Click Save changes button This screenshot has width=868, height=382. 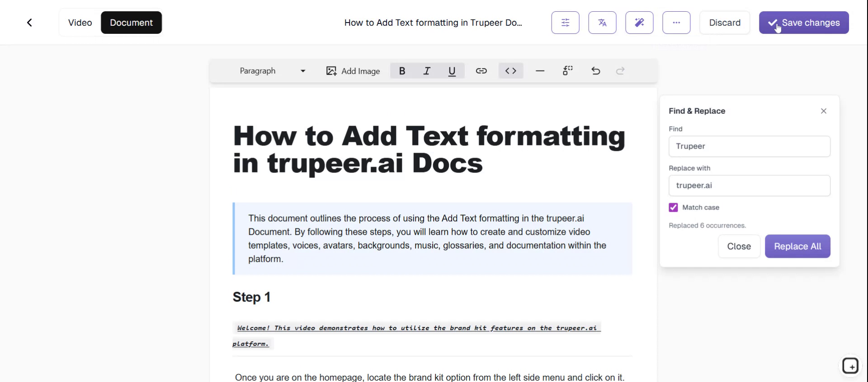click(x=804, y=23)
